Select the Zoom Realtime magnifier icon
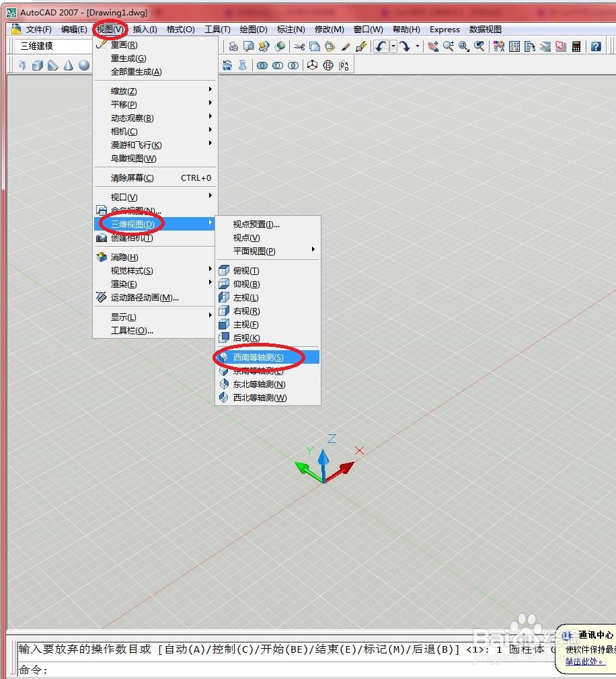 tap(449, 46)
